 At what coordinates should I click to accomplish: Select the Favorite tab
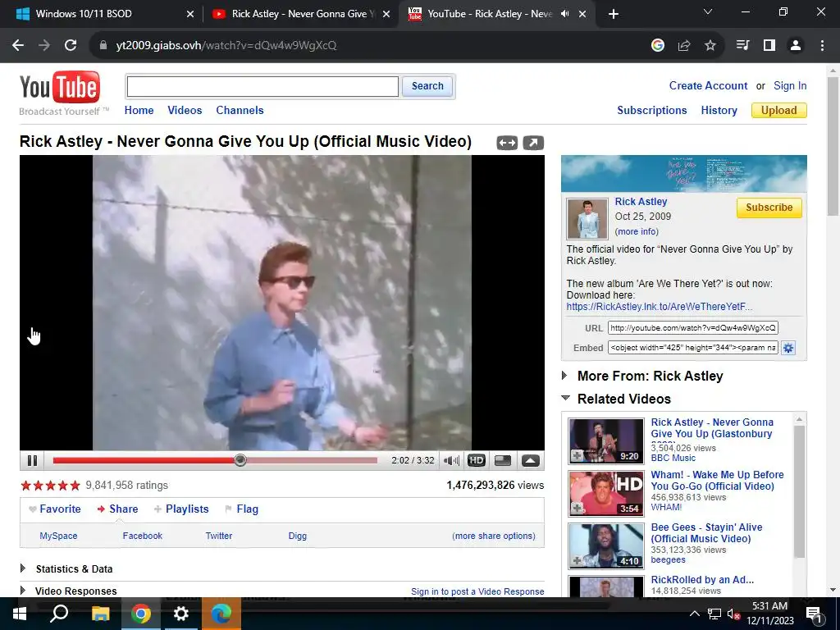coord(55,509)
